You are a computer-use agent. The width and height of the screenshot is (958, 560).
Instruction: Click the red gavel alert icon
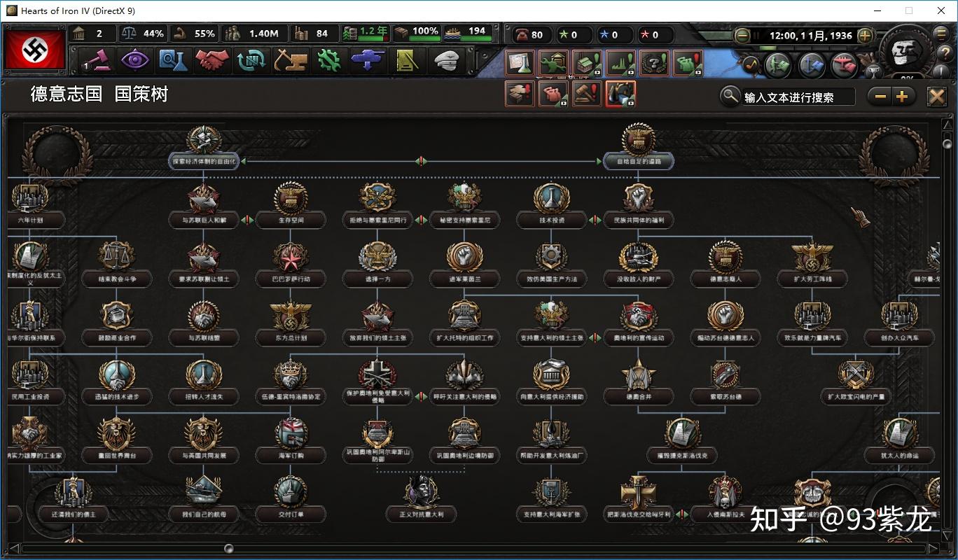point(587,94)
